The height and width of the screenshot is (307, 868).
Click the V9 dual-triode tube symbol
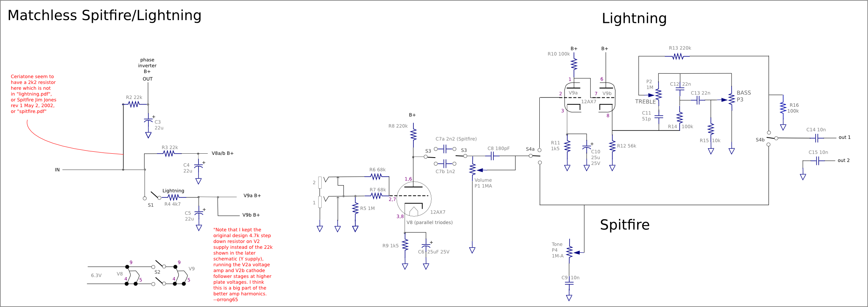click(589, 98)
